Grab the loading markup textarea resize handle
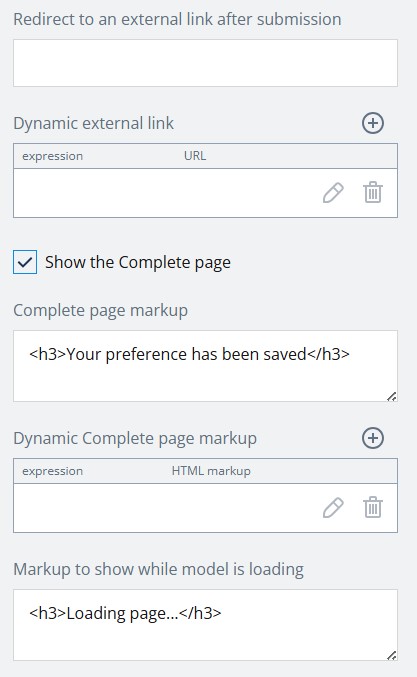The image size is (417, 677). [x=392, y=655]
